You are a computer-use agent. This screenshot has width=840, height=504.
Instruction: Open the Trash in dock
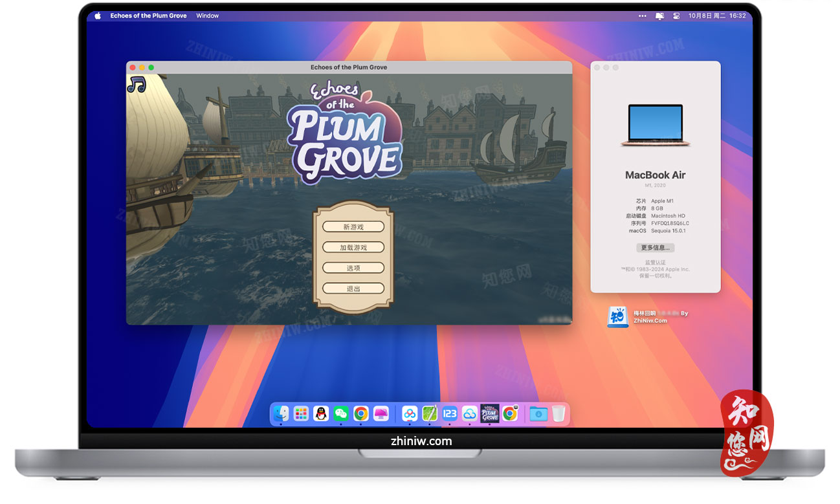point(558,413)
